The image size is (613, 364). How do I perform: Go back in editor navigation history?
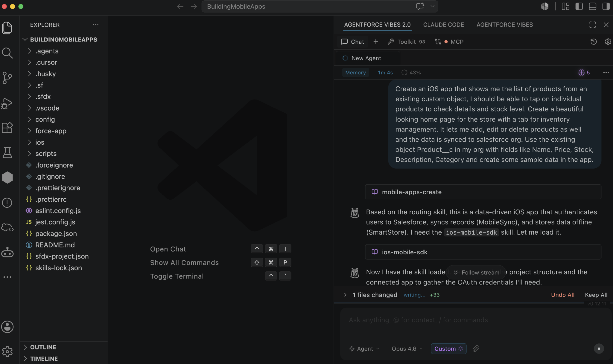point(180,7)
